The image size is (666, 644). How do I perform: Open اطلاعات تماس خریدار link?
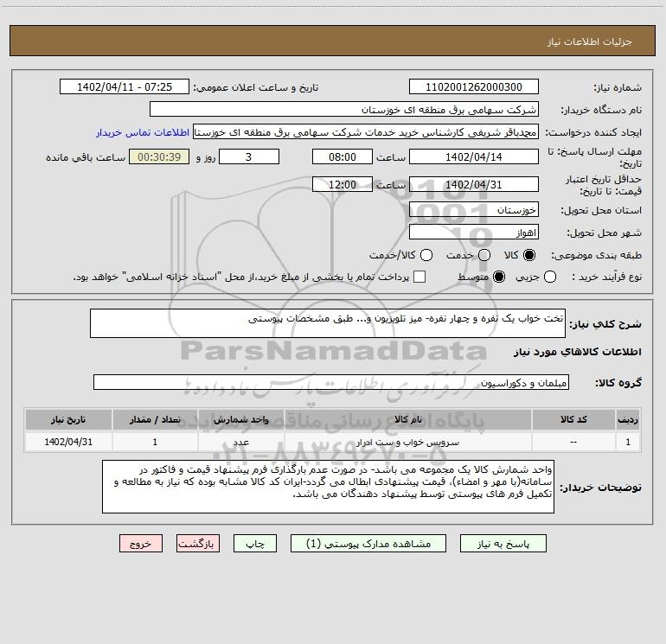(x=143, y=132)
